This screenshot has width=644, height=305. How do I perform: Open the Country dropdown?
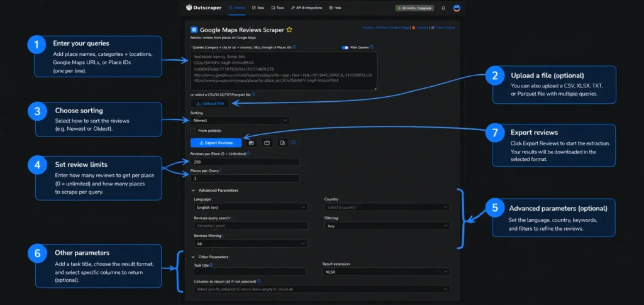tap(387, 208)
